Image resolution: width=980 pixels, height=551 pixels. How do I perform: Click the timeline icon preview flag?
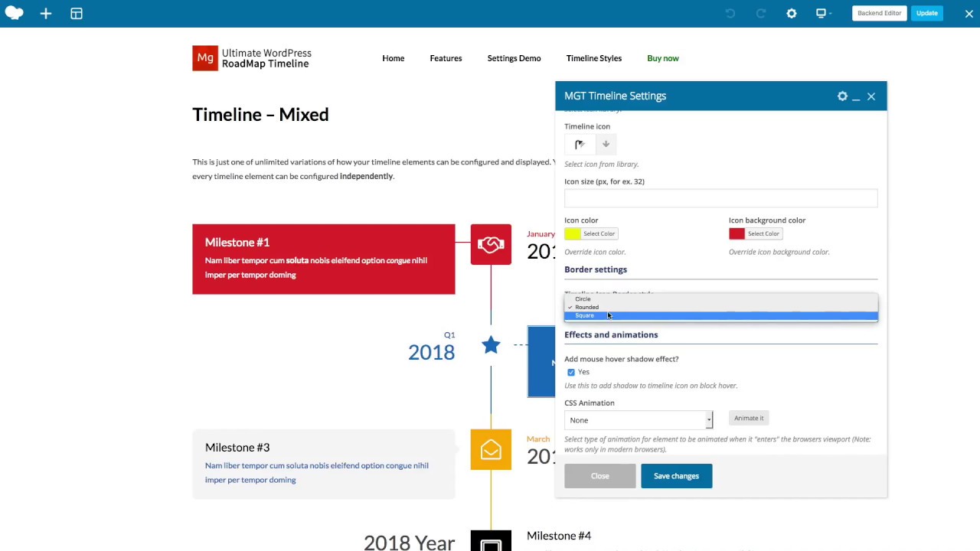[580, 144]
